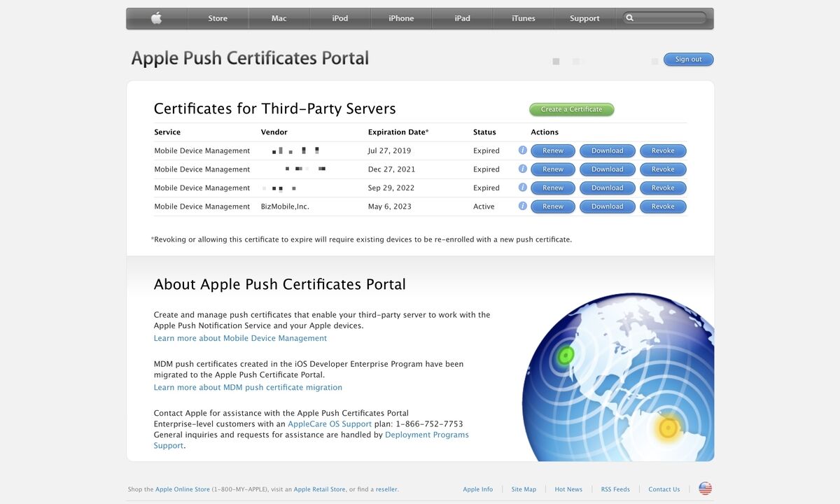Download the certificate expiring Dec 27, 2021

pyautogui.click(x=608, y=169)
